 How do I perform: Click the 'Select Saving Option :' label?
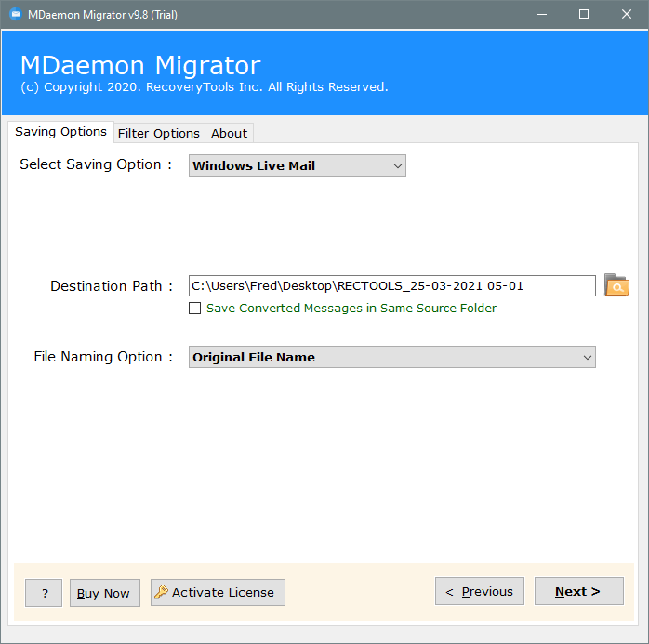(x=96, y=164)
